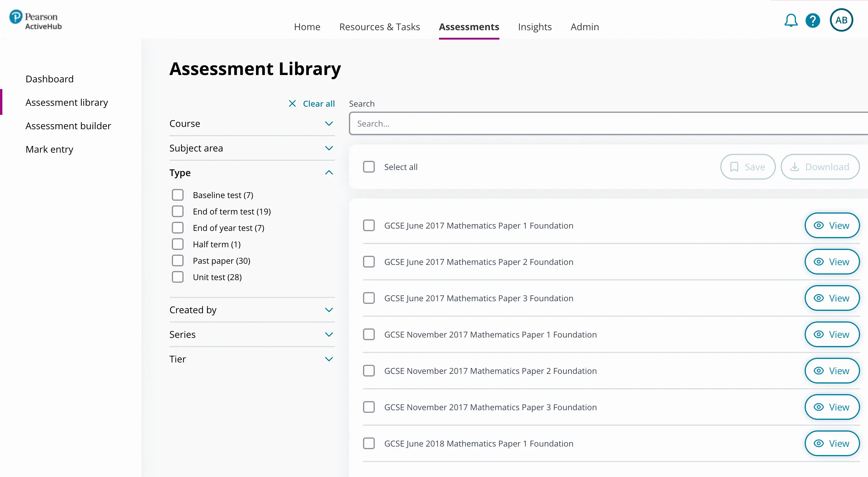Open the Resources & Tasks menu

(x=379, y=27)
